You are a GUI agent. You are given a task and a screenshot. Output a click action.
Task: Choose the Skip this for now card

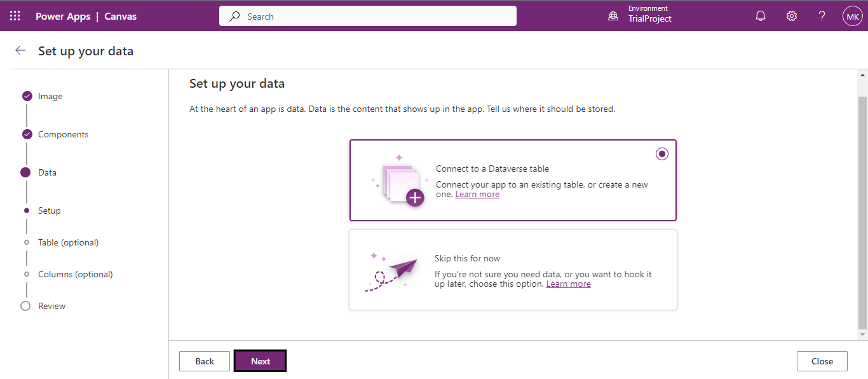pos(513,270)
